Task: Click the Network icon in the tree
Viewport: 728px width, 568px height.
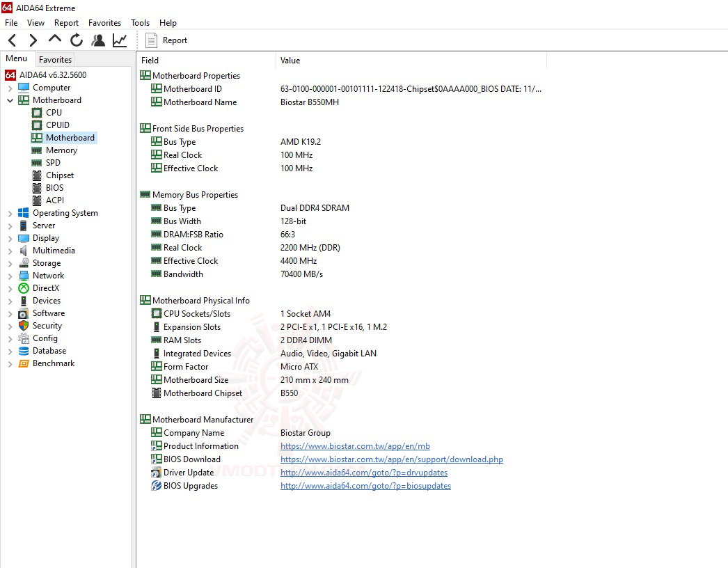Action: tap(24, 276)
